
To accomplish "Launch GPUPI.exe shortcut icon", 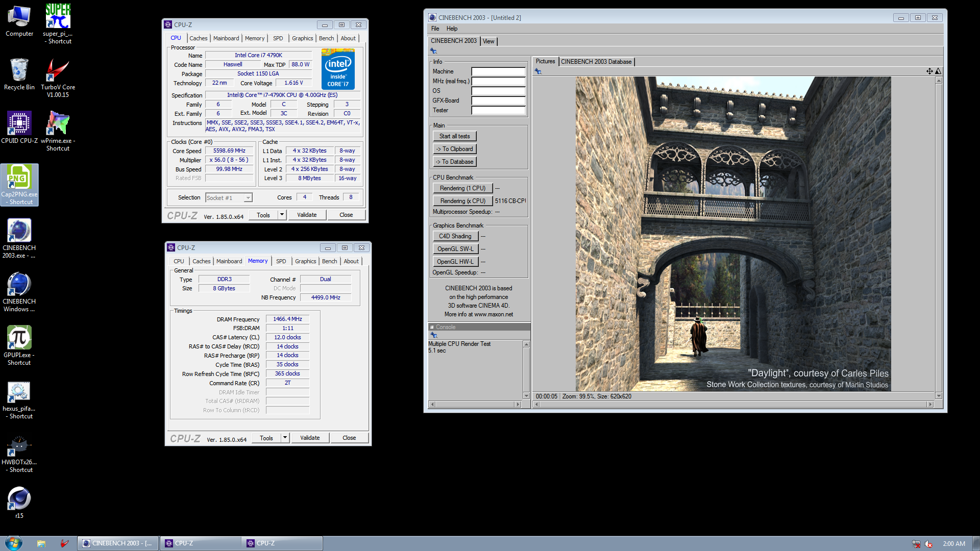I will click(x=19, y=345).
